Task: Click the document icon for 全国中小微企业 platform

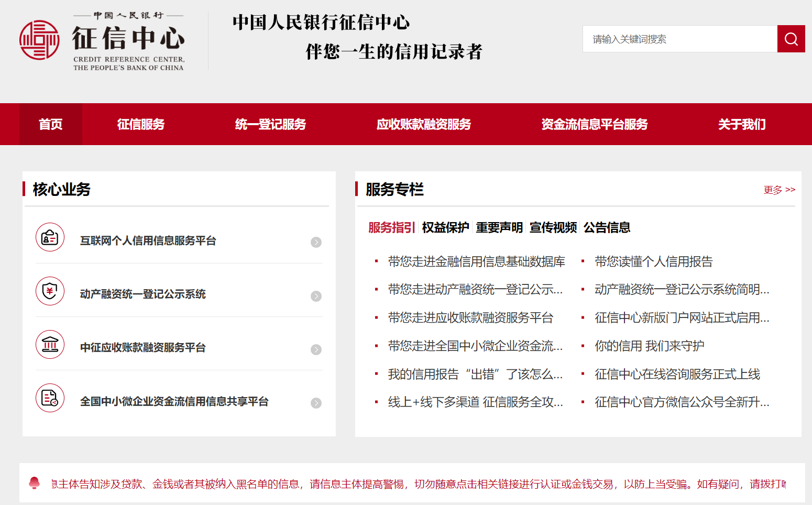Action: (x=50, y=398)
